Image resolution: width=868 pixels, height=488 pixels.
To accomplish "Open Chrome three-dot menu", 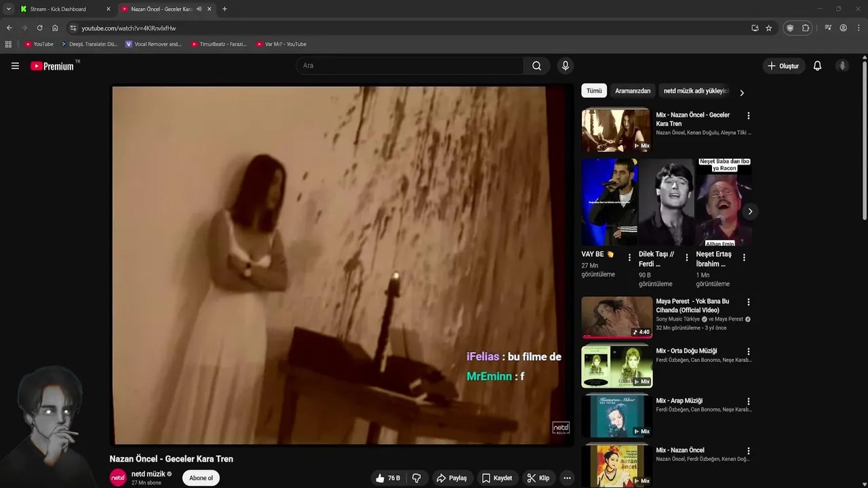I will (859, 28).
